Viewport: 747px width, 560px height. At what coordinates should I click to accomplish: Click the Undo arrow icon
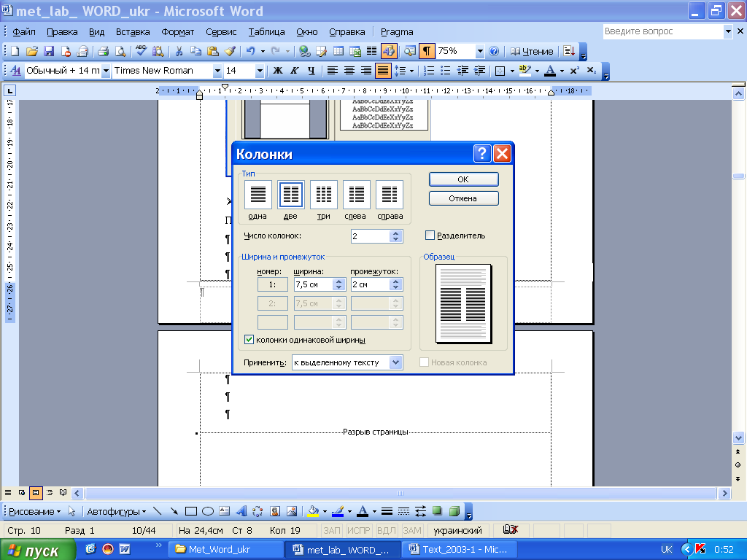coord(251,51)
